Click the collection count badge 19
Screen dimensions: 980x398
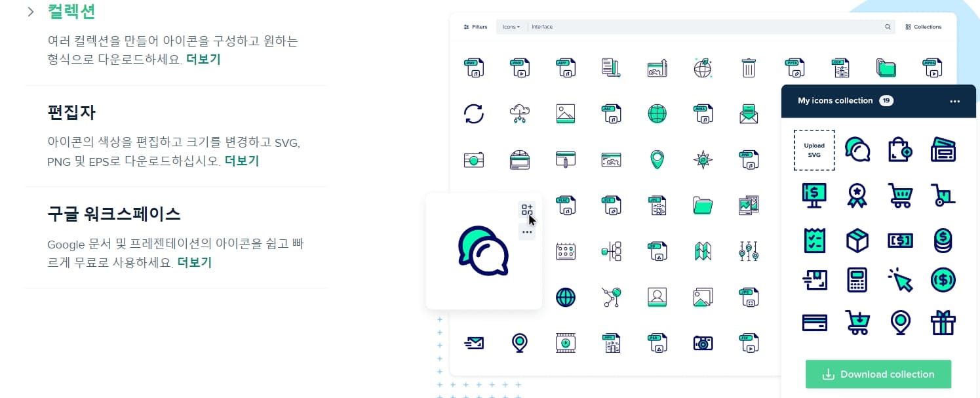point(886,101)
